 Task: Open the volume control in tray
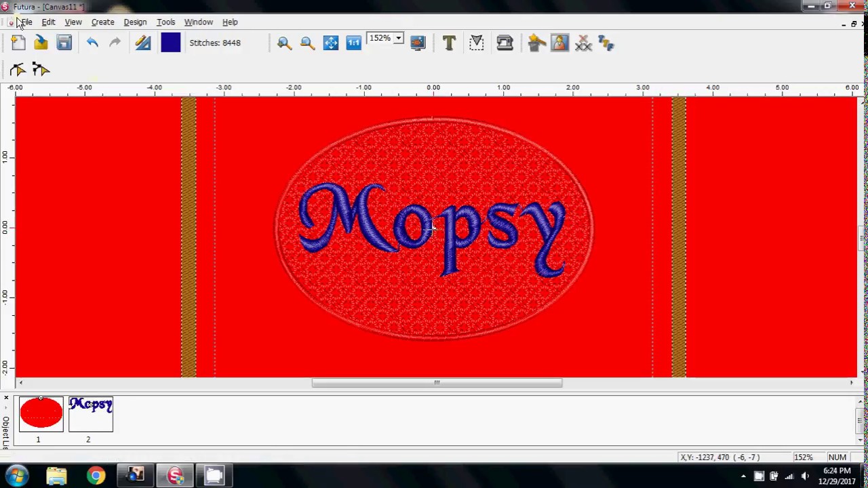click(805, 476)
